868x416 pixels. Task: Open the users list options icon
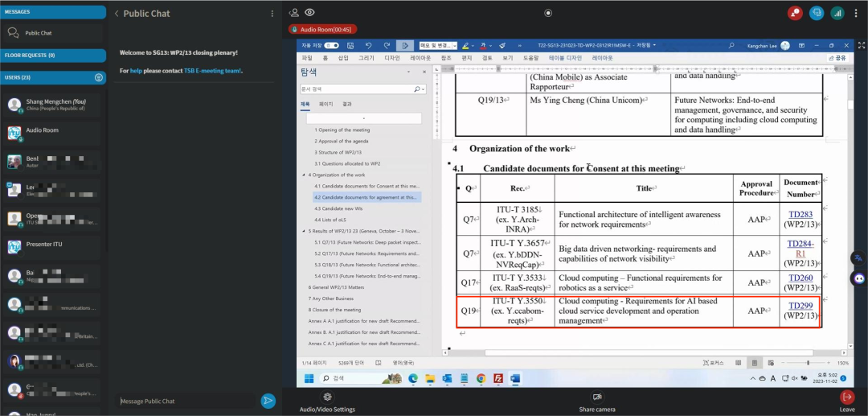click(99, 77)
